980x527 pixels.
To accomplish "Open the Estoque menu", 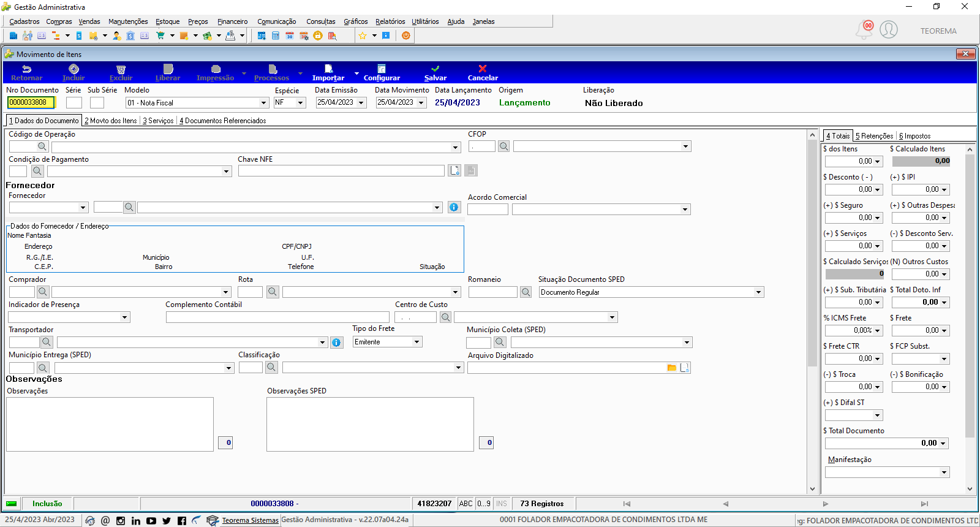I will 167,21.
